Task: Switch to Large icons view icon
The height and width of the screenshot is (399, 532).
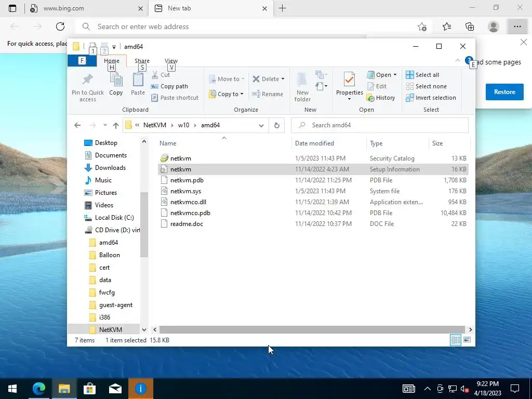Action: [x=467, y=340]
